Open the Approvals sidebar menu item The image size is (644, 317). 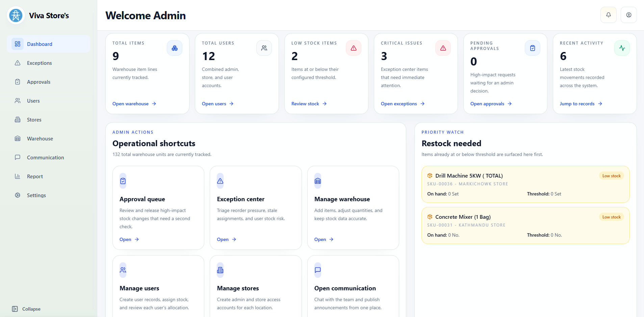[48, 82]
